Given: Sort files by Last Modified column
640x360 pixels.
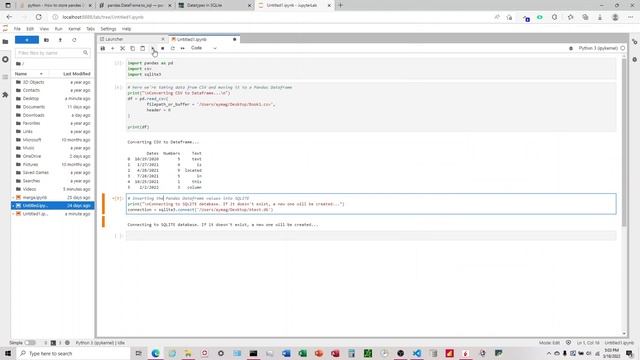Looking at the screenshot, I should point(76,74).
